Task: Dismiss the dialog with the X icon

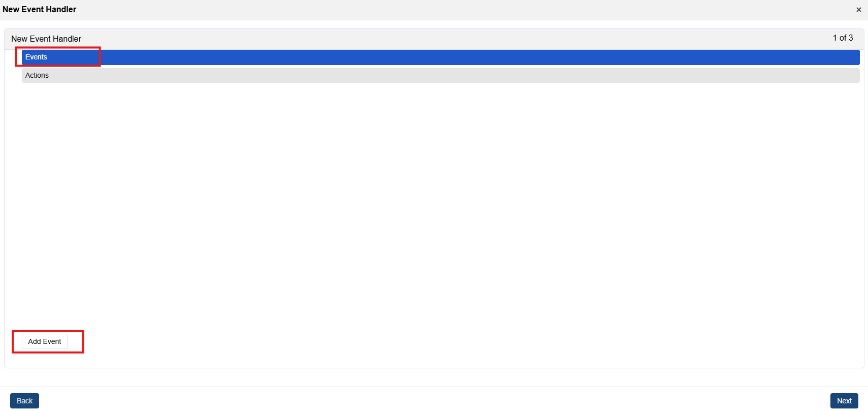Action: click(x=858, y=10)
